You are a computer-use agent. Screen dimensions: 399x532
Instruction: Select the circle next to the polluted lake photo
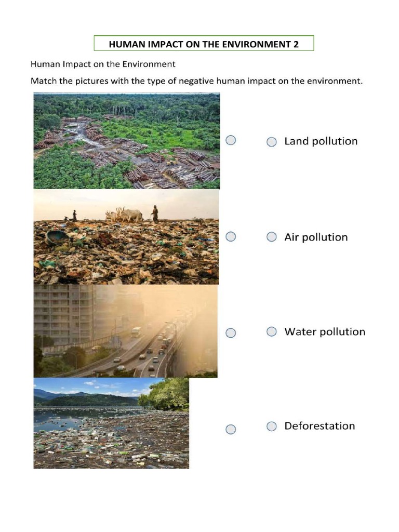coord(231,429)
